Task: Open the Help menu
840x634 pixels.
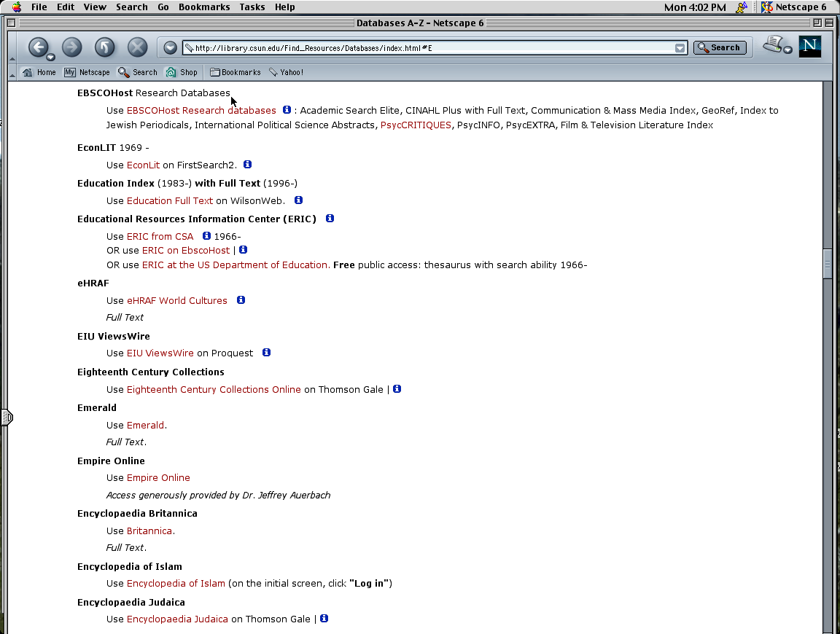Action: tap(285, 7)
